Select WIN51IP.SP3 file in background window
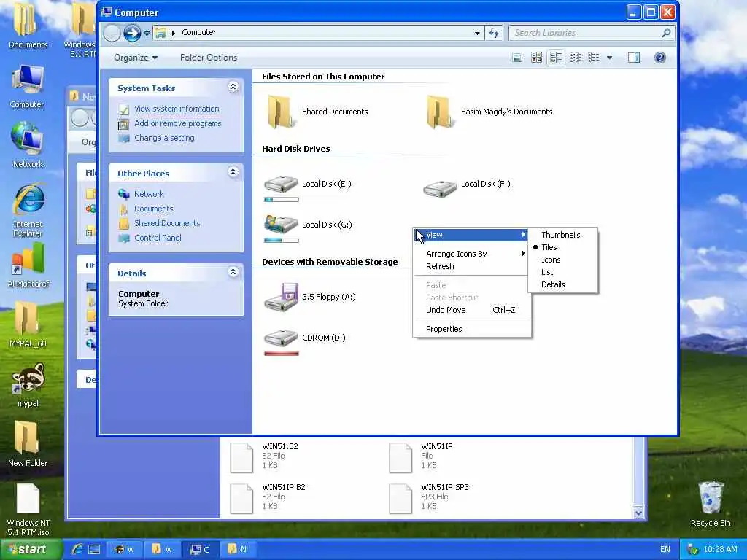 tap(429, 498)
